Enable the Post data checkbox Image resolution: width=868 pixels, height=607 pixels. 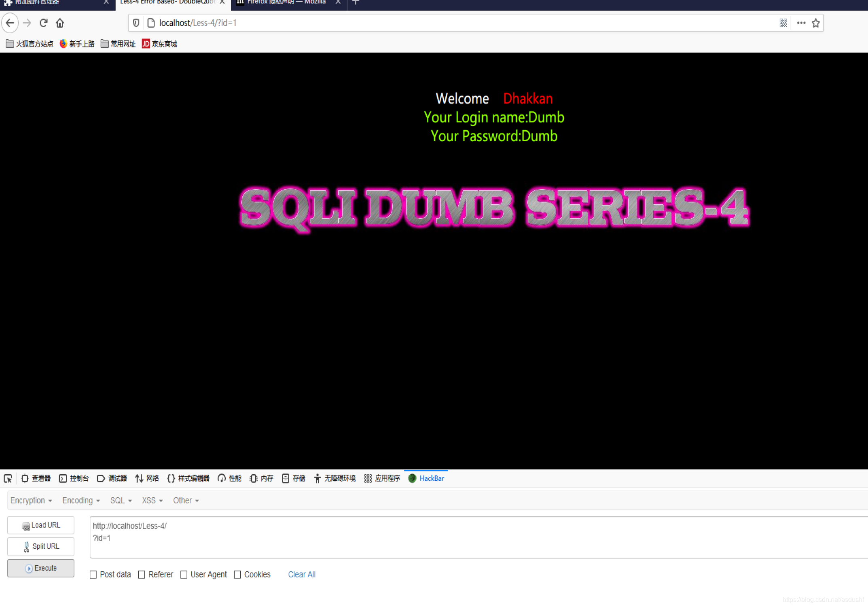point(93,575)
